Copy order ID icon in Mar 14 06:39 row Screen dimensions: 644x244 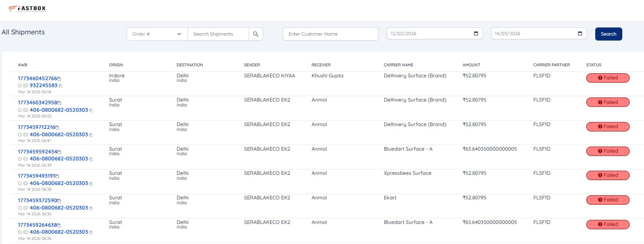[x=91, y=159]
